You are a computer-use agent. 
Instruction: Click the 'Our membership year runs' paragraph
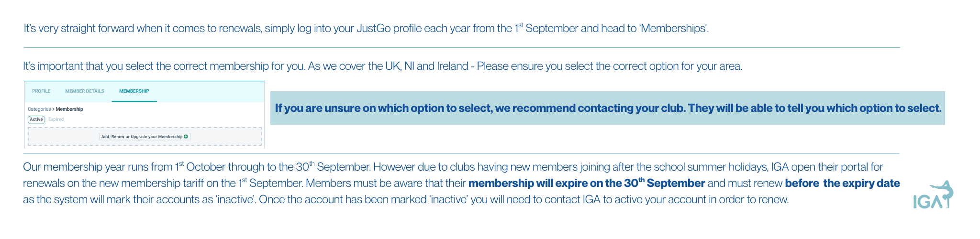click(461, 183)
